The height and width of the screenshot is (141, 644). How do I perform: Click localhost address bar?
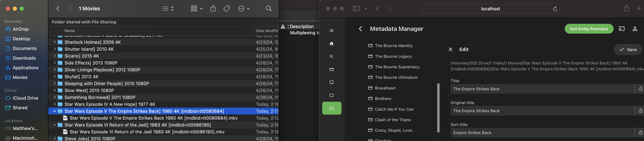click(x=490, y=9)
